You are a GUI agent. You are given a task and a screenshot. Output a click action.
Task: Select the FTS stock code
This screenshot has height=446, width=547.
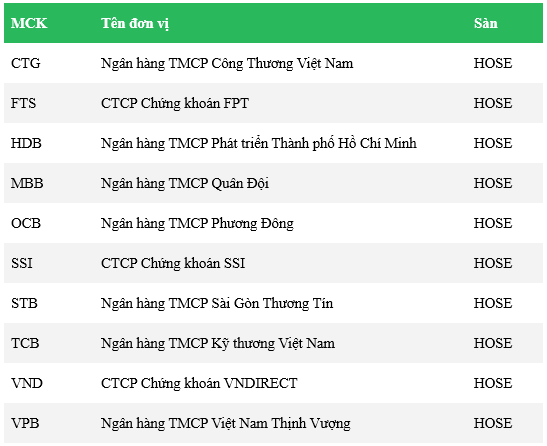click(x=23, y=103)
